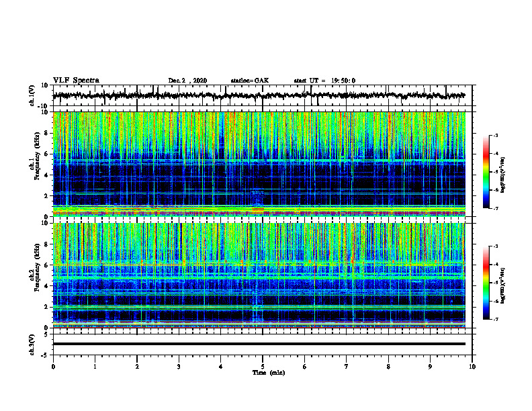Click the '2' kHz tick of ch.2 spectrogram
Screen dimensions: 532x411
pos(48,307)
